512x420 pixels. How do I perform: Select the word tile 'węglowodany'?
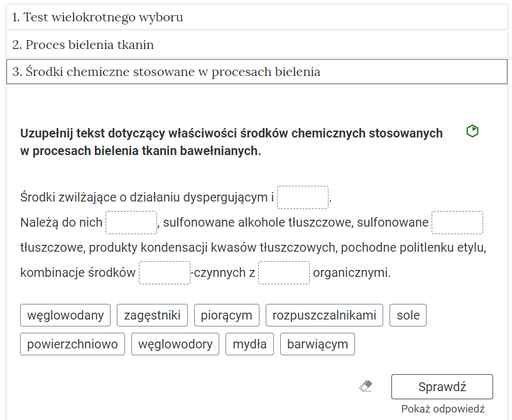pyautogui.click(x=65, y=315)
